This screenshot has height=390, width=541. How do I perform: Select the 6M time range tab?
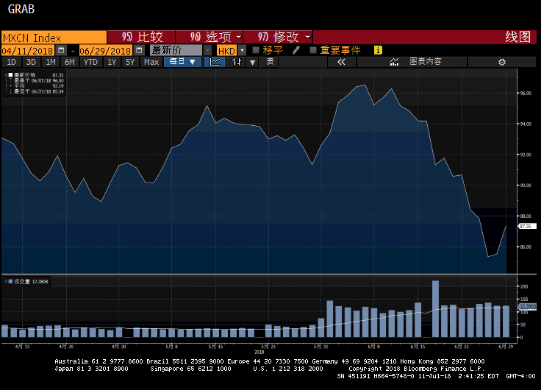coord(70,62)
